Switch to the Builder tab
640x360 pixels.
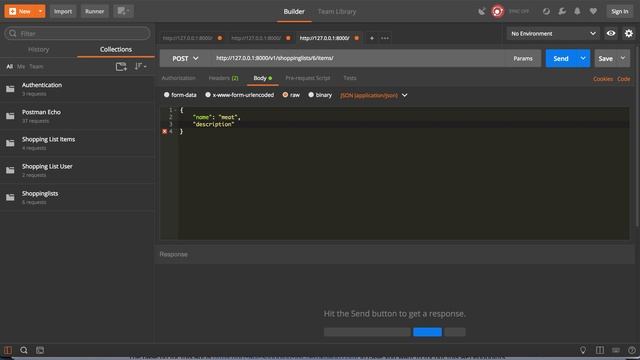point(294,11)
